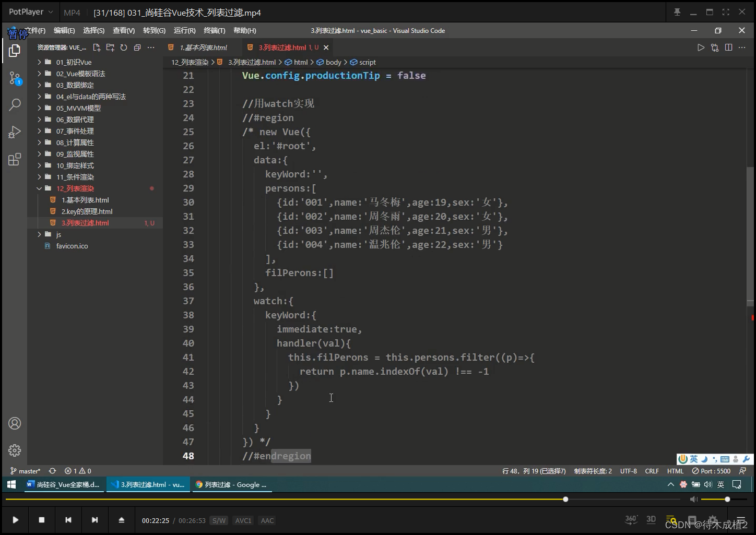
Task: Open the soft keyboard from IME toolbar
Action: [x=725, y=459]
